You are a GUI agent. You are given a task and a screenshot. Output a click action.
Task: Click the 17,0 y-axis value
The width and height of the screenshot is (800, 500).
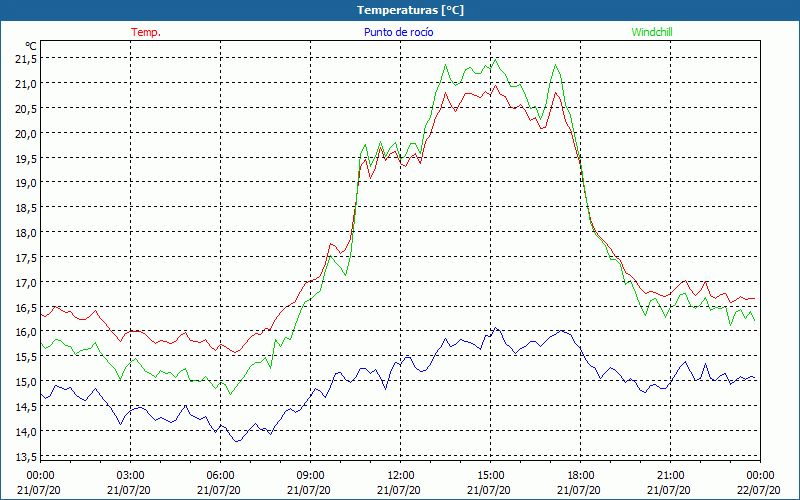(26, 283)
